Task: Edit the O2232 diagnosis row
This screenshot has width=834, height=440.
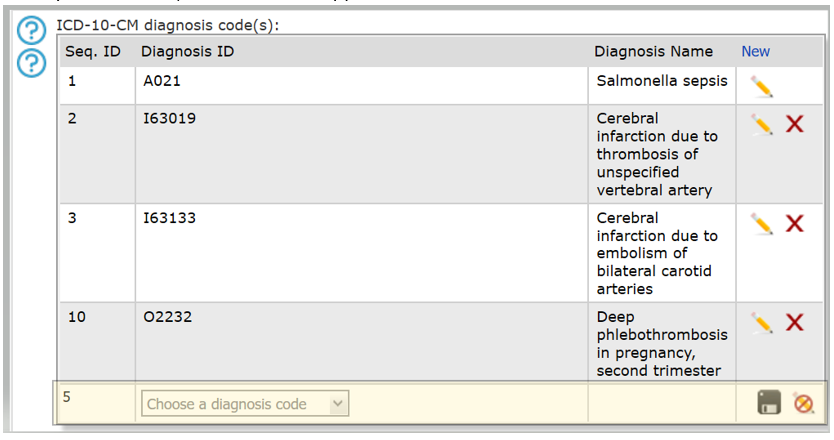Action: pyautogui.click(x=762, y=323)
